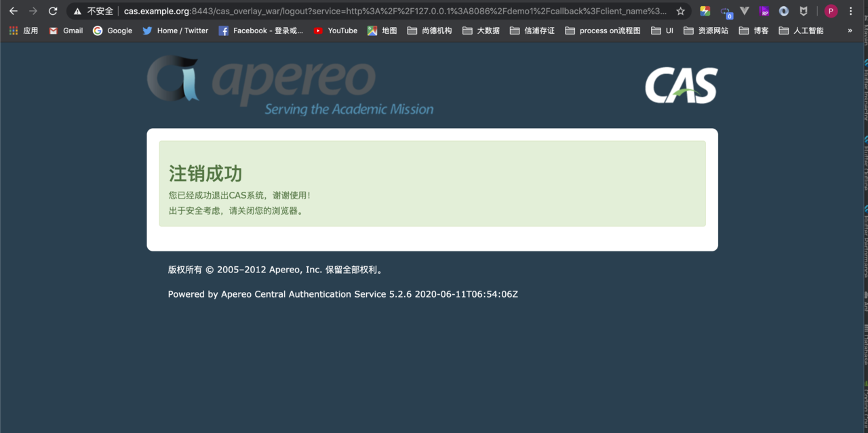This screenshot has height=433, width=868.
Task: Open the 大数据 bookmarks folder
Action: pos(481,30)
